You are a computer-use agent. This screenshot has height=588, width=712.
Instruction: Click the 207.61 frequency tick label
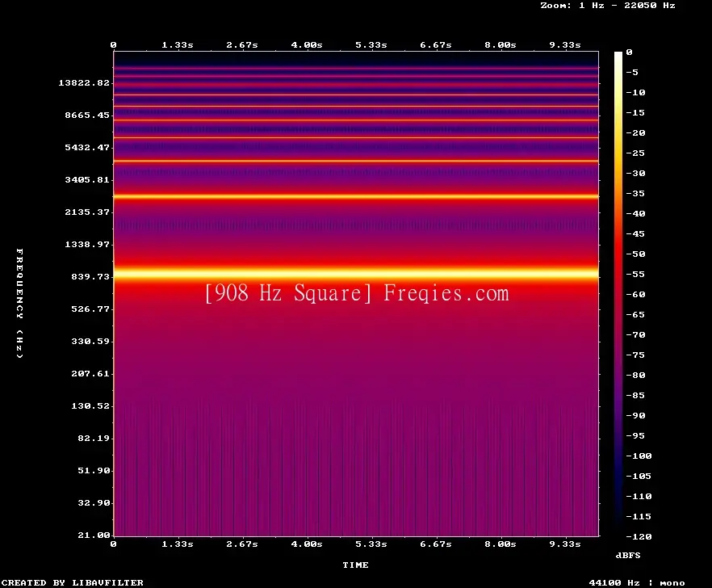click(x=90, y=373)
